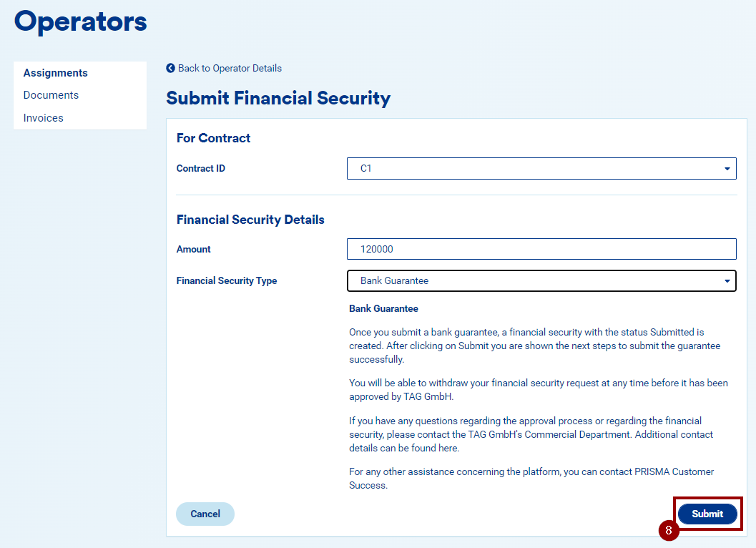This screenshot has height=548, width=756.
Task: Click the red step 8 badge
Action: (669, 530)
